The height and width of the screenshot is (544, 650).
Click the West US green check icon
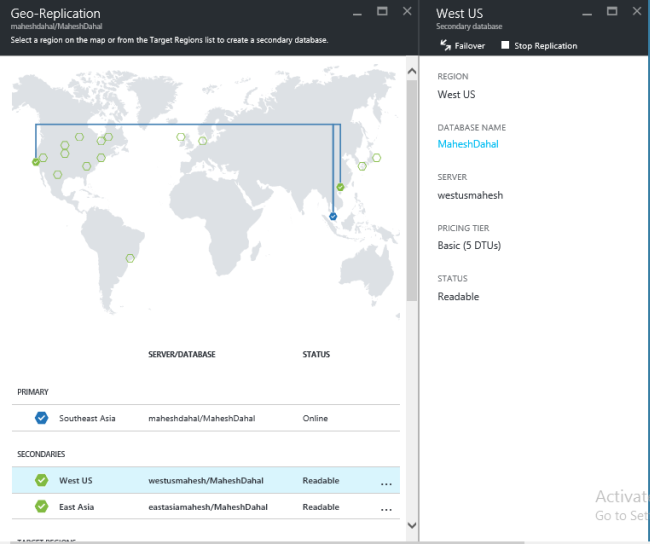[x=41, y=480]
